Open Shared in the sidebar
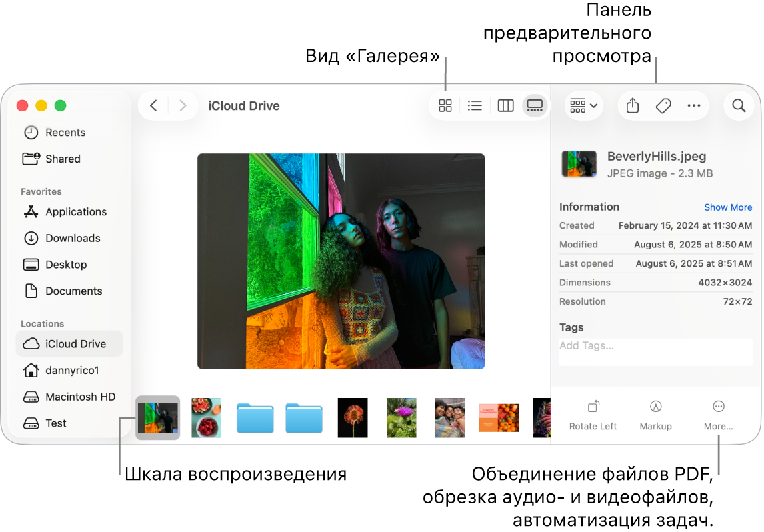764x532 pixels. [x=69, y=159]
